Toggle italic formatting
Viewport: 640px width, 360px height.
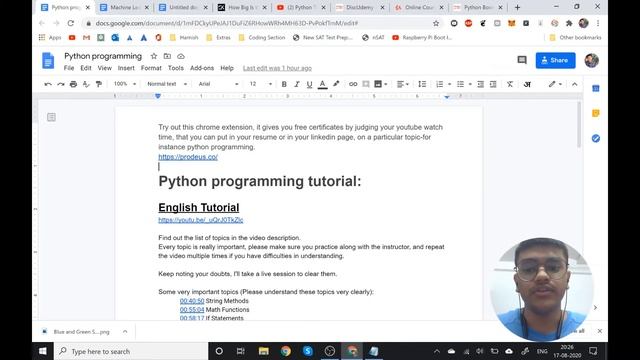(x=297, y=84)
